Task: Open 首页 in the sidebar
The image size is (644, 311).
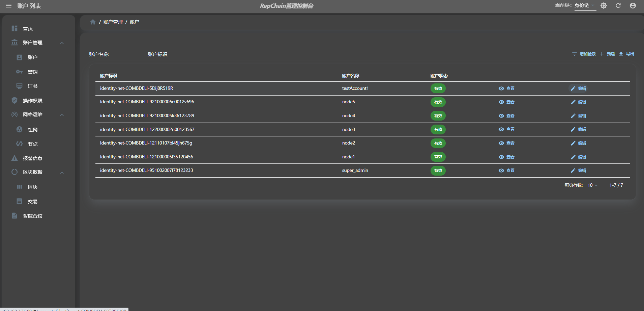Action: [28, 29]
